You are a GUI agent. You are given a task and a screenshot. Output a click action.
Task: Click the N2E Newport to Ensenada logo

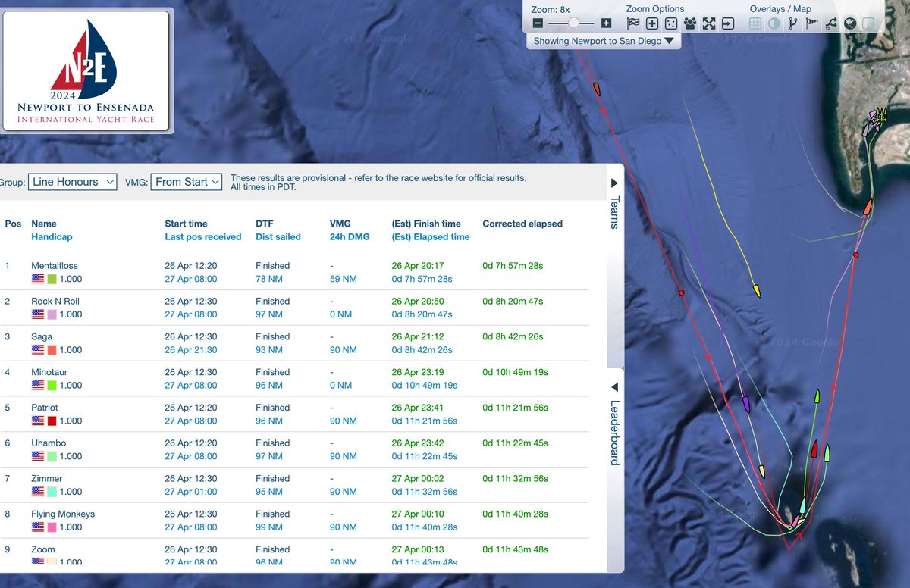pyautogui.click(x=86, y=70)
